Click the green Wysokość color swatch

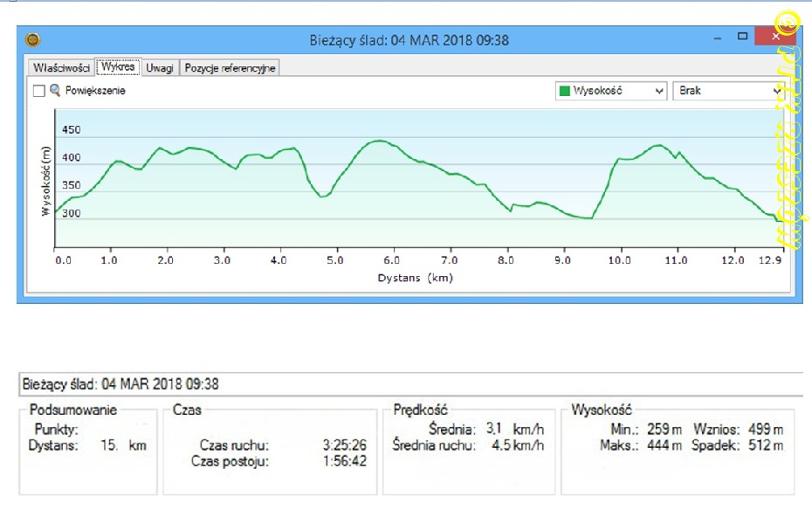coord(564,91)
